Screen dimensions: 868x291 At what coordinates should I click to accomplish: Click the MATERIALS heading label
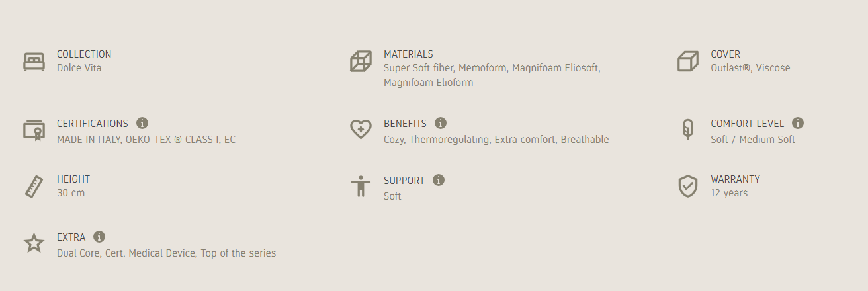408,54
